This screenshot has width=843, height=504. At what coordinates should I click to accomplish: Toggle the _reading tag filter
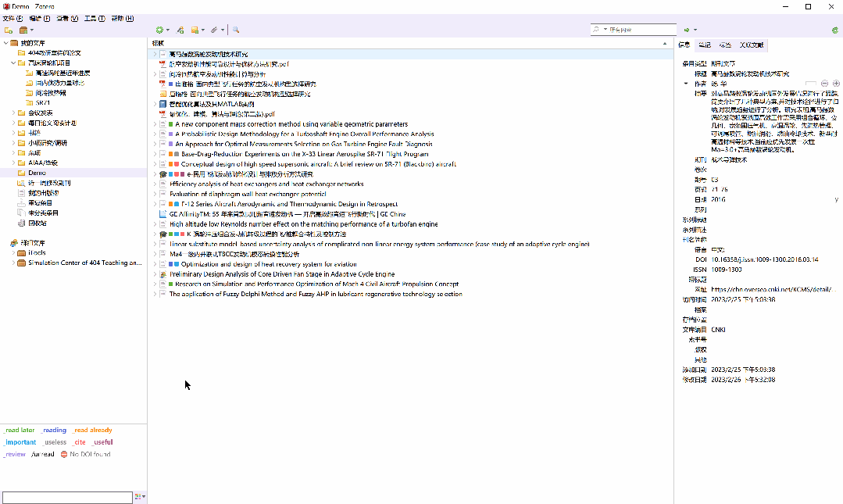tap(54, 431)
